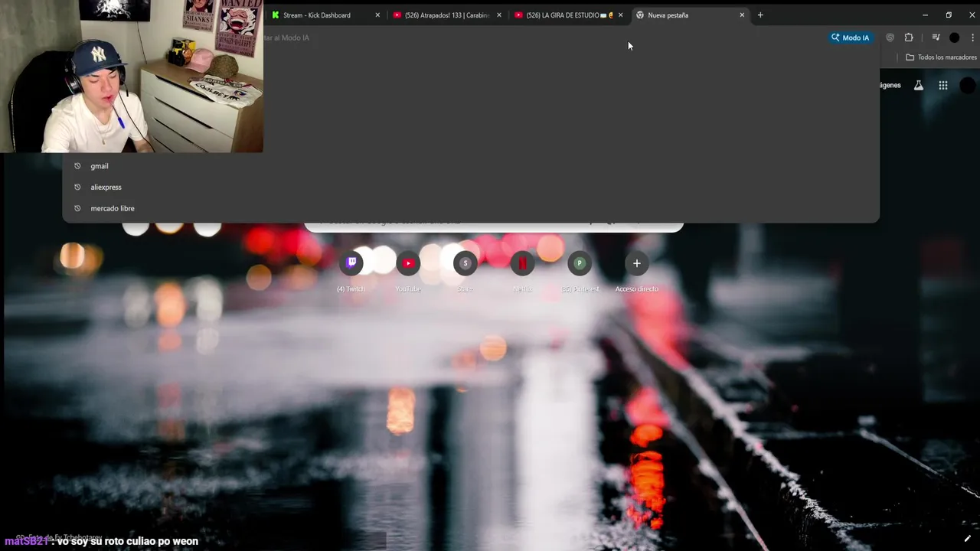This screenshot has height=551, width=980.
Task: Click the shield extension icon in toolbar
Action: [x=890, y=37]
